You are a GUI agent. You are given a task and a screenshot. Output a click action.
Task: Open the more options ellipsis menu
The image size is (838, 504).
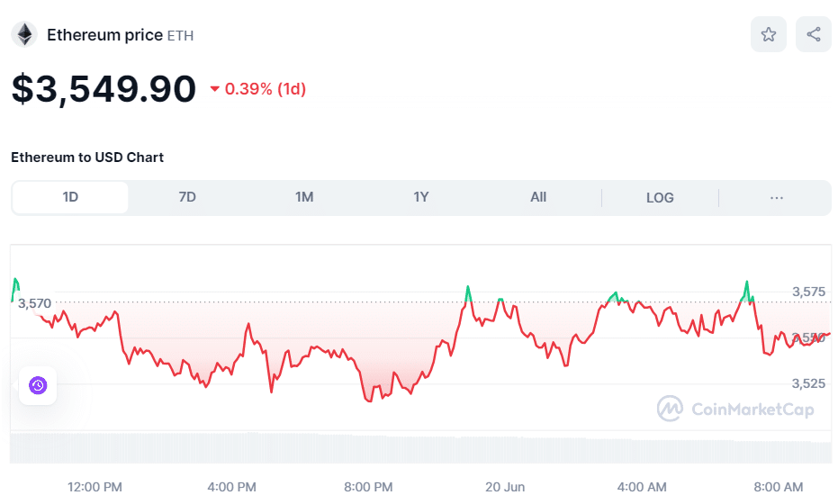click(x=777, y=197)
